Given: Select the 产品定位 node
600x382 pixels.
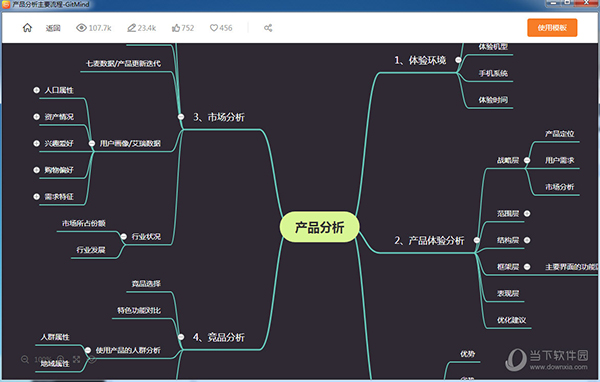Looking at the screenshot, I should (559, 134).
